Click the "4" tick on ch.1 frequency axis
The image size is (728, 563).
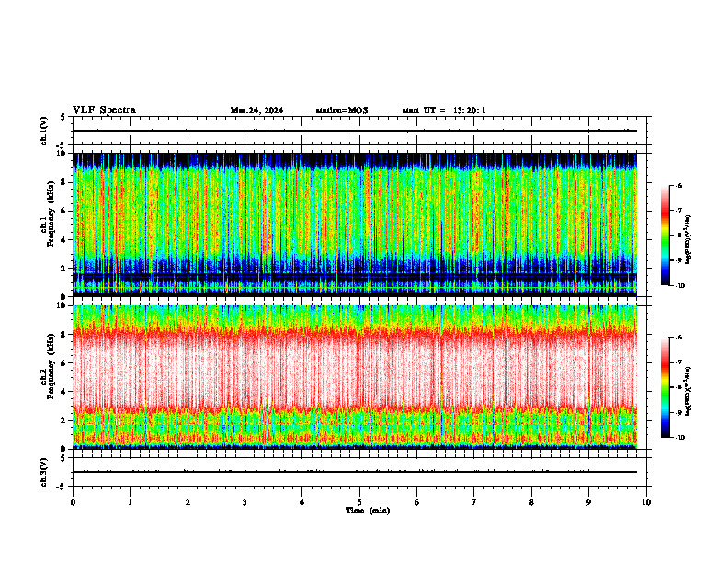coord(65,240)
